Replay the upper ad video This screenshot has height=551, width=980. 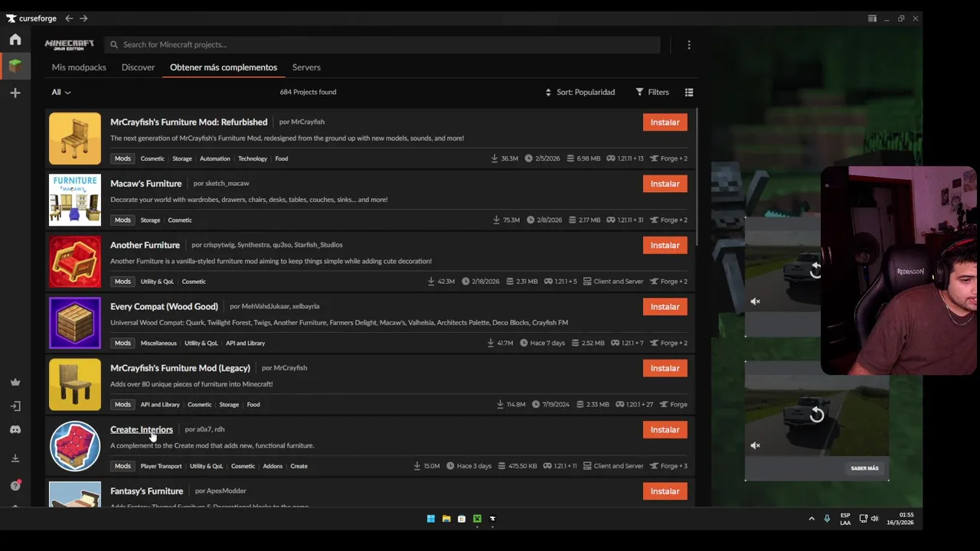(x=816, y=269)
